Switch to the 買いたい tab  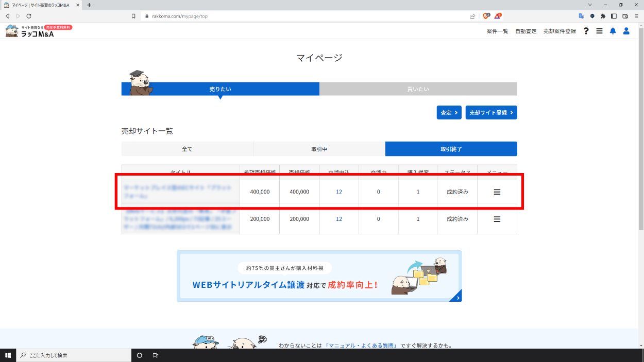coord(418,89)
